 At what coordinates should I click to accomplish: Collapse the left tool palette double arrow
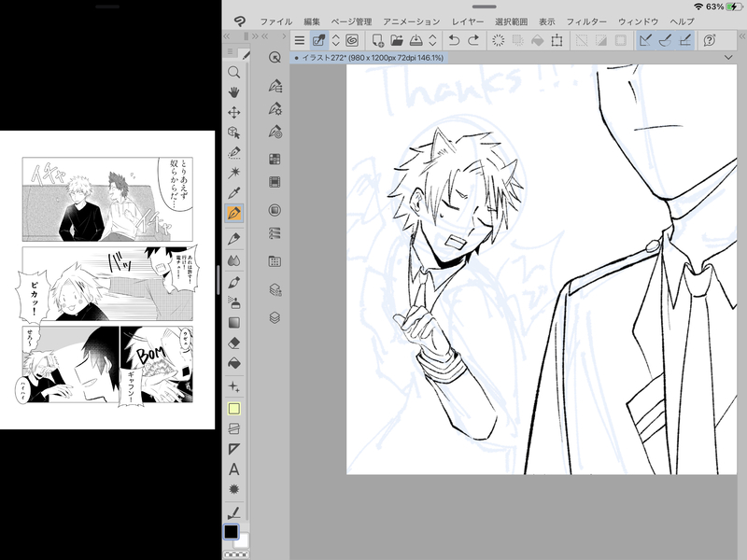coord(227,36)
